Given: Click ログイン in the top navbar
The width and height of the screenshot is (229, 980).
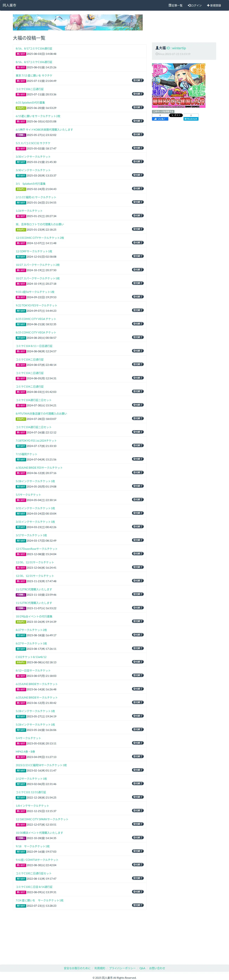Looking at the screenshot, I should click(195, 5).
